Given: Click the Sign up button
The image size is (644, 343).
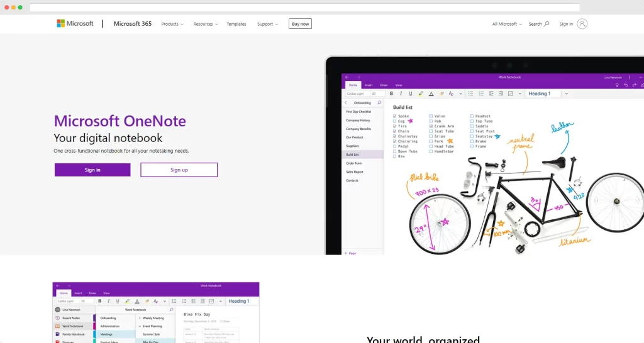Looking at the screenshot, I should [179, 170].
